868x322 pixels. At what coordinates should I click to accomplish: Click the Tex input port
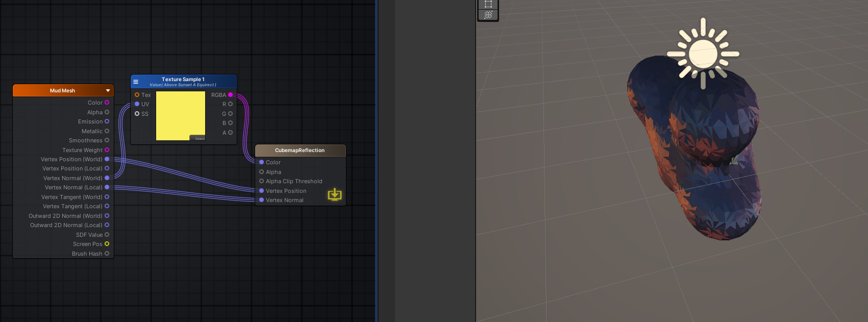click(137, 95)
